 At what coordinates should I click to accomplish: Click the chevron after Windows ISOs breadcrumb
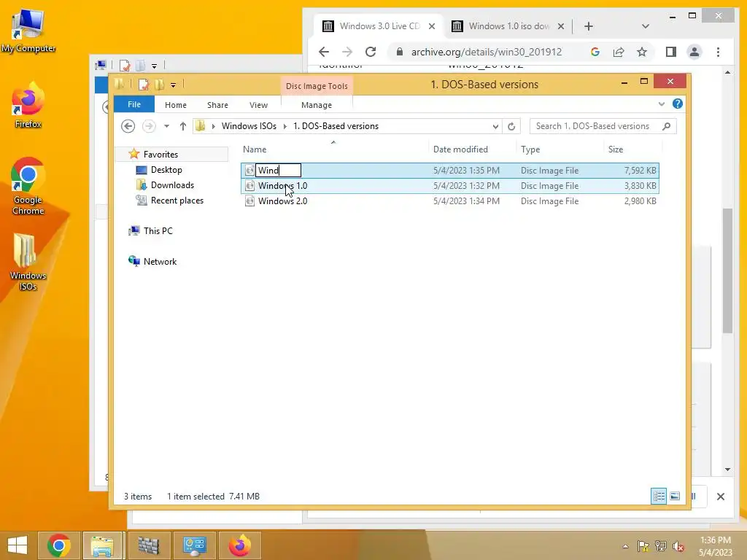pos(285,126)
